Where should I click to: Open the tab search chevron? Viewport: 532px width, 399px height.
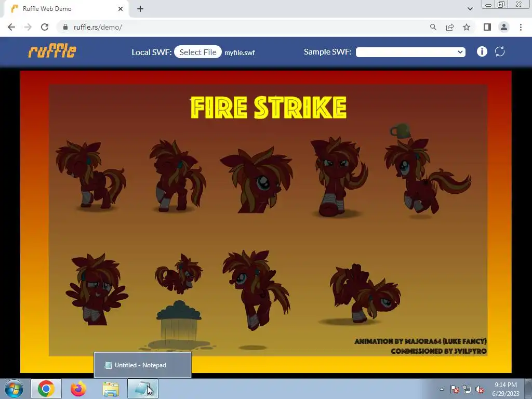point(470,9)
